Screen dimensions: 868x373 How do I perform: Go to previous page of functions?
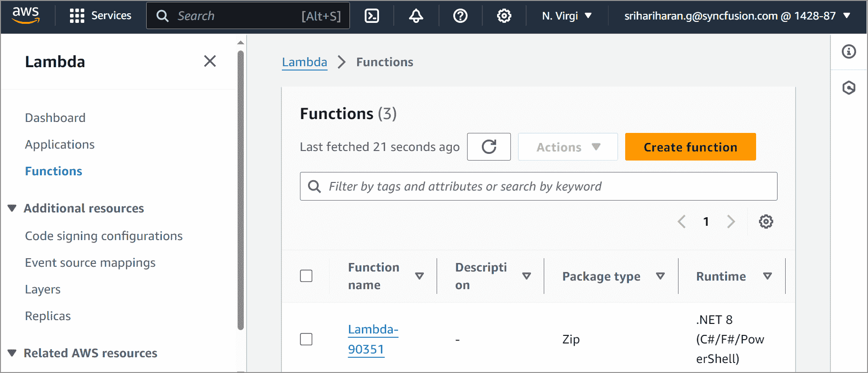click(682, 222)
